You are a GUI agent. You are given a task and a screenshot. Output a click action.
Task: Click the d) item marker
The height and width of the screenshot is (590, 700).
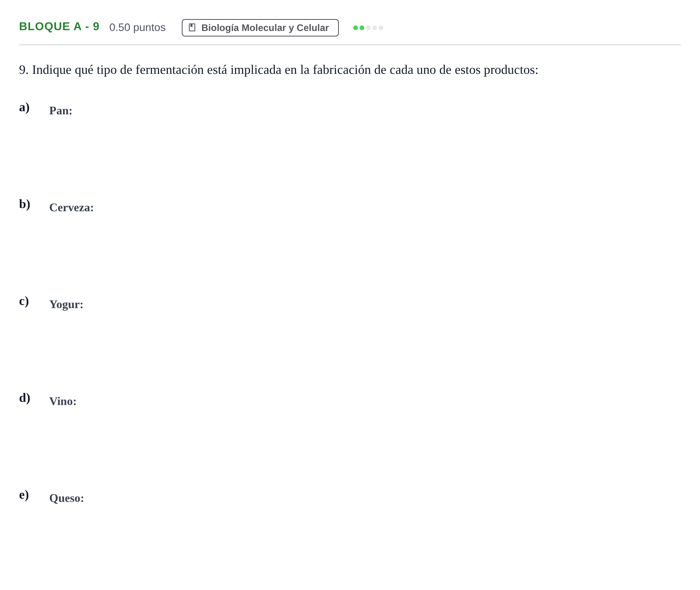click(25, 398)
